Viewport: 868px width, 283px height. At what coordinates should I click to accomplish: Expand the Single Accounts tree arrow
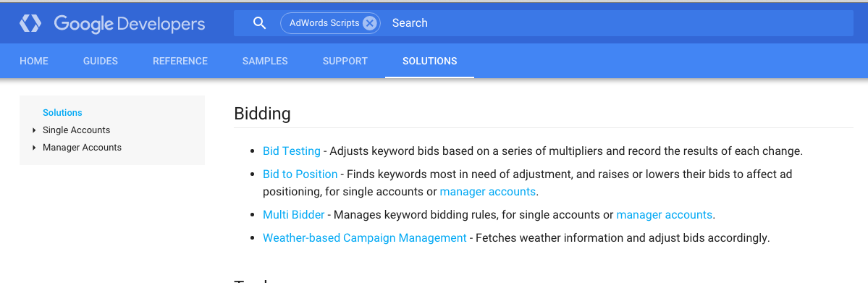point(34,130)
